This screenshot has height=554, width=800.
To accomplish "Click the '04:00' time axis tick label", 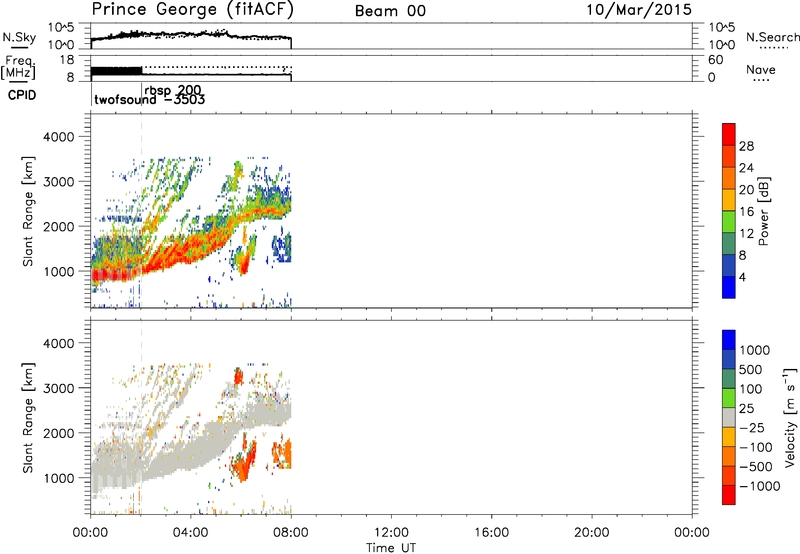I will pos(191,533).
